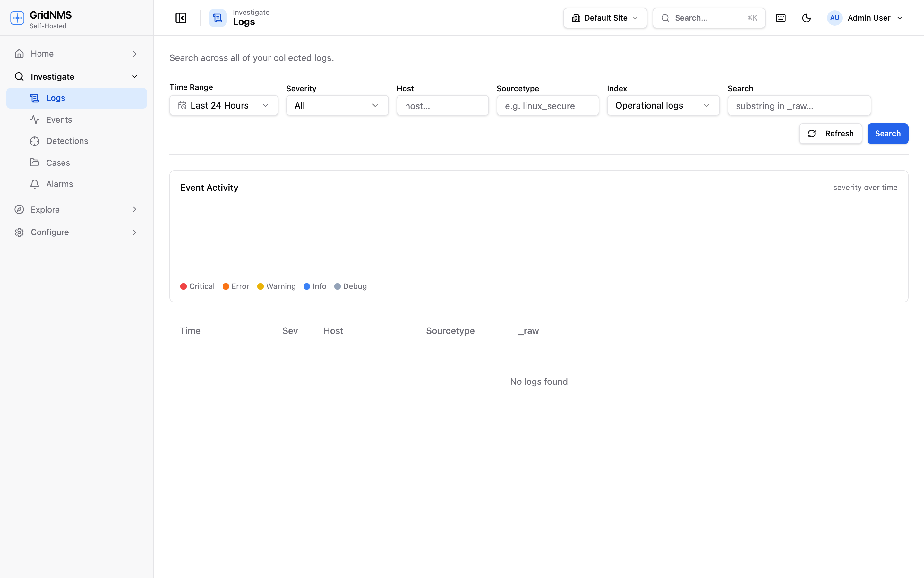Open the Admin User account menu
Image resolution: width=924 pixels, height=578 pixels.
(x=865, y=18)
